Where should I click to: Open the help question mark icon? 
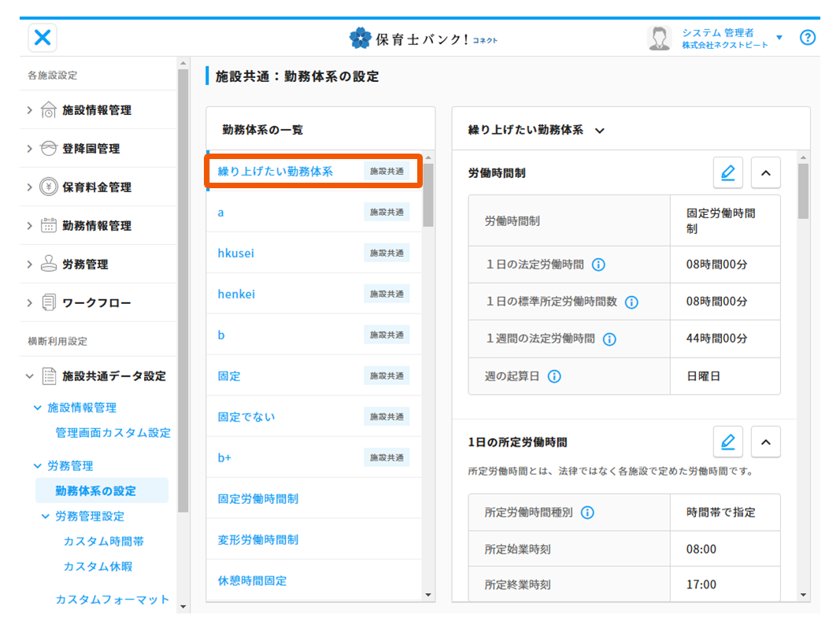(807, 38)
